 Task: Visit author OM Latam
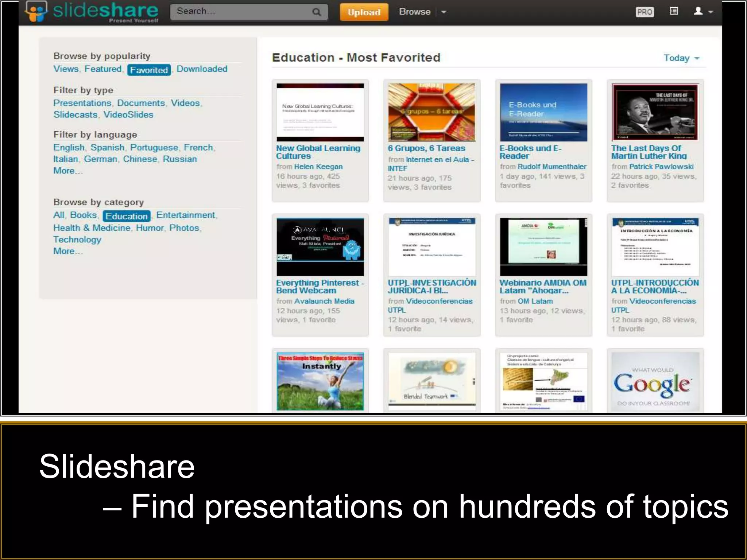tap(535, 301)
